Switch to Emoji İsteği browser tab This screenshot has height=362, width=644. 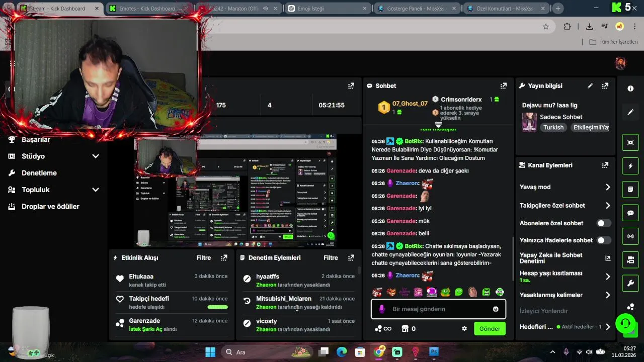[328, 9]
